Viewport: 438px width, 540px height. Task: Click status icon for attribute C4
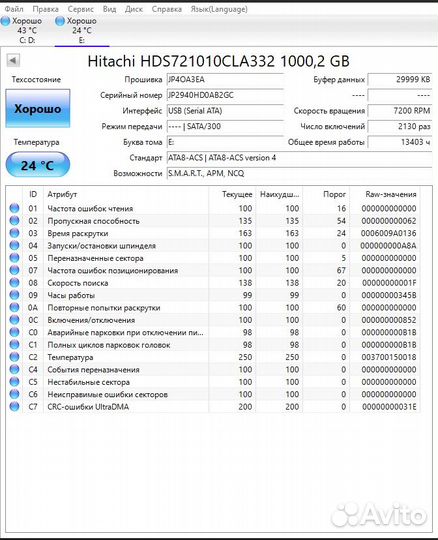[x=14, y=369]
